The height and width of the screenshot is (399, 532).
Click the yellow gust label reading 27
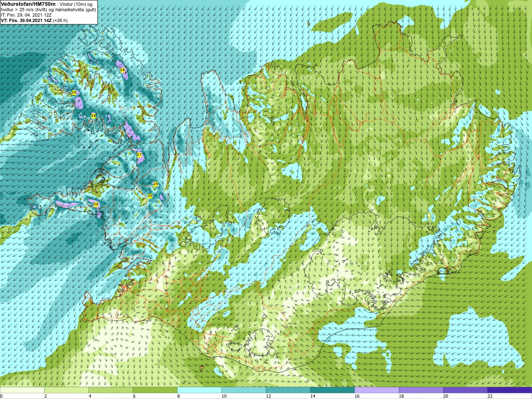pyautogui.click(x=139, y=155)
